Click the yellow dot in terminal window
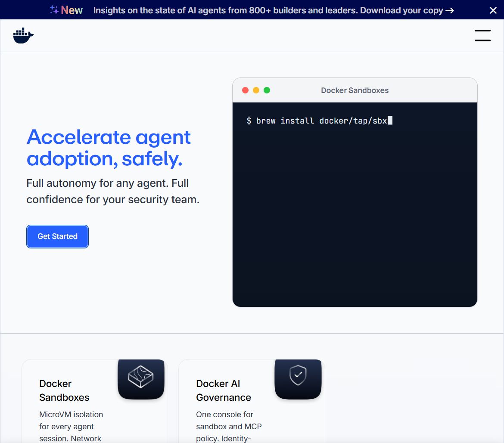Screen dimensions: 504x443 click(256, 90)
